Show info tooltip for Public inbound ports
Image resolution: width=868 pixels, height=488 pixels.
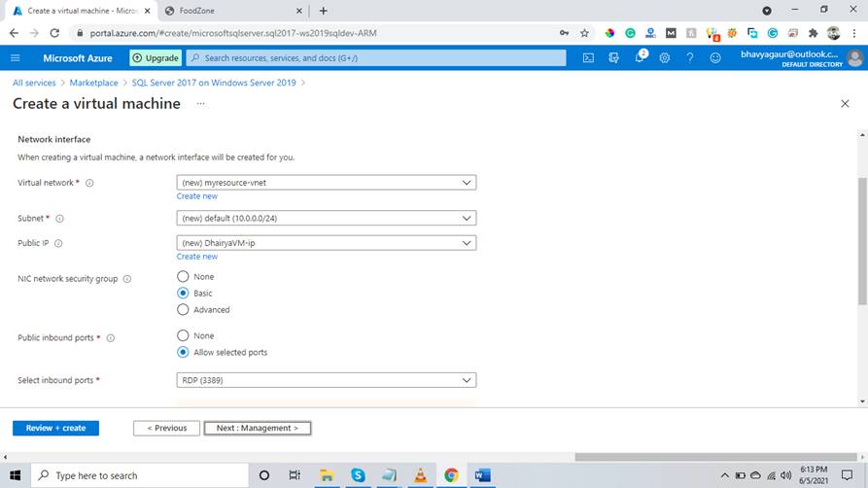pos(110,338)
